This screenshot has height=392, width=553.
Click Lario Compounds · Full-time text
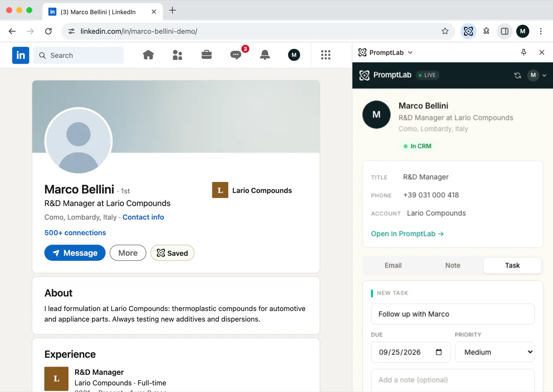click(120, 383)
